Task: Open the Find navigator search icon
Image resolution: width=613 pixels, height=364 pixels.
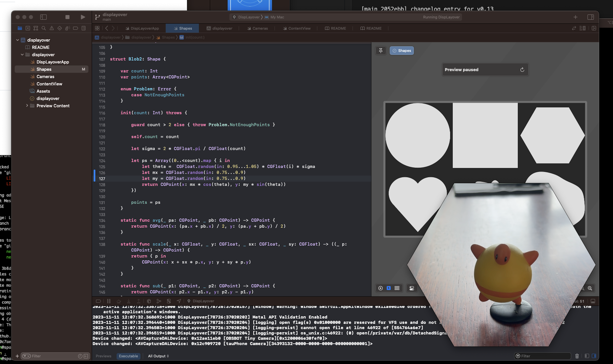Action: point(44,28)
